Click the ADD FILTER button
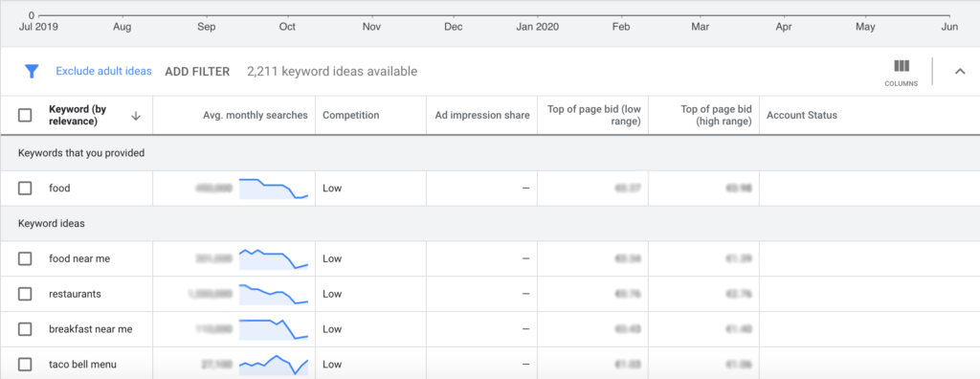This screenshot has width=980, height=379. click(197, 72)
